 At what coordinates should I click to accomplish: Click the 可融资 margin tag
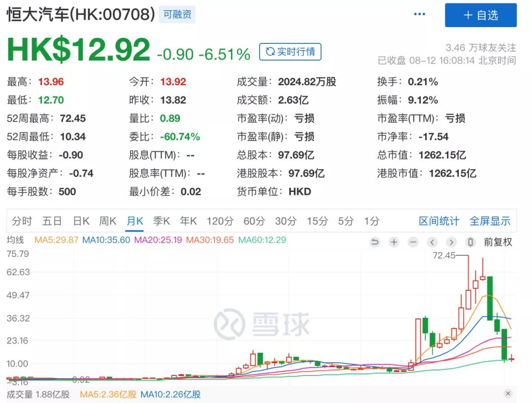tap(177, 14)
